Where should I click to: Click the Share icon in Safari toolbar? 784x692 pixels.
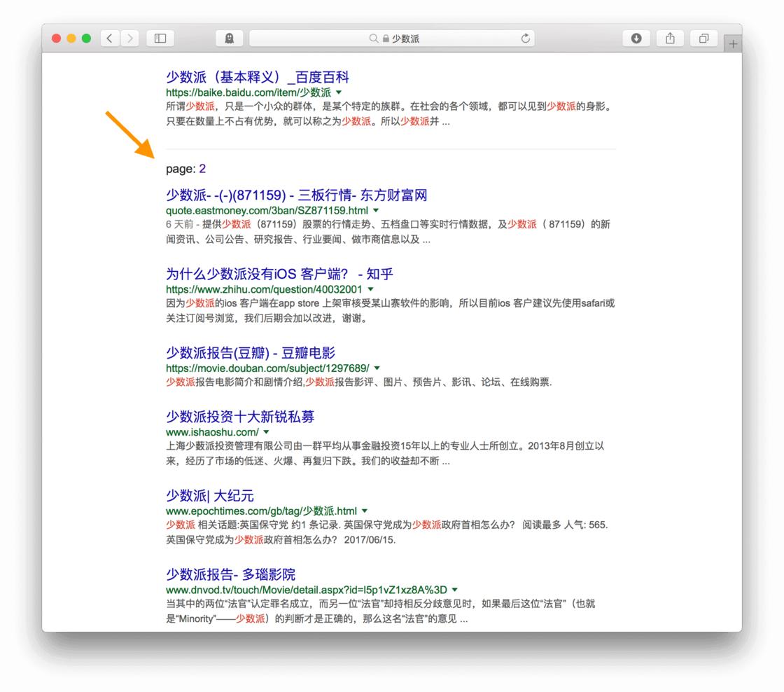coord(670,39)
